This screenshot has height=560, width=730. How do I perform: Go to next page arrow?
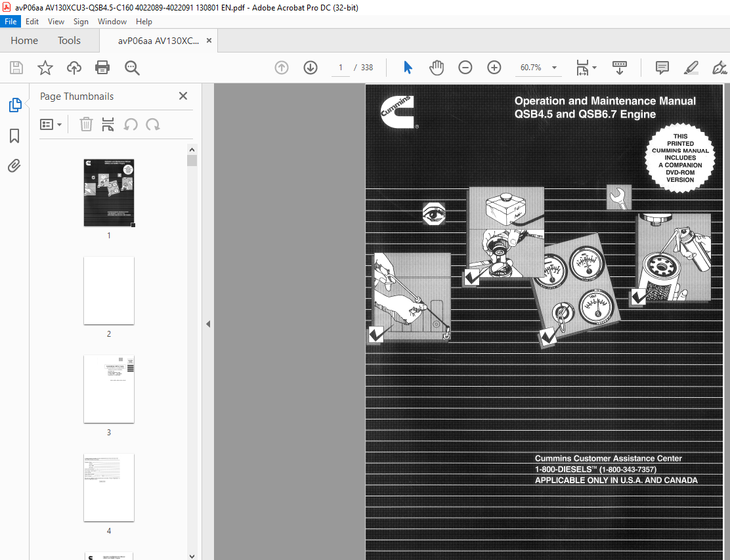(311, 68)
